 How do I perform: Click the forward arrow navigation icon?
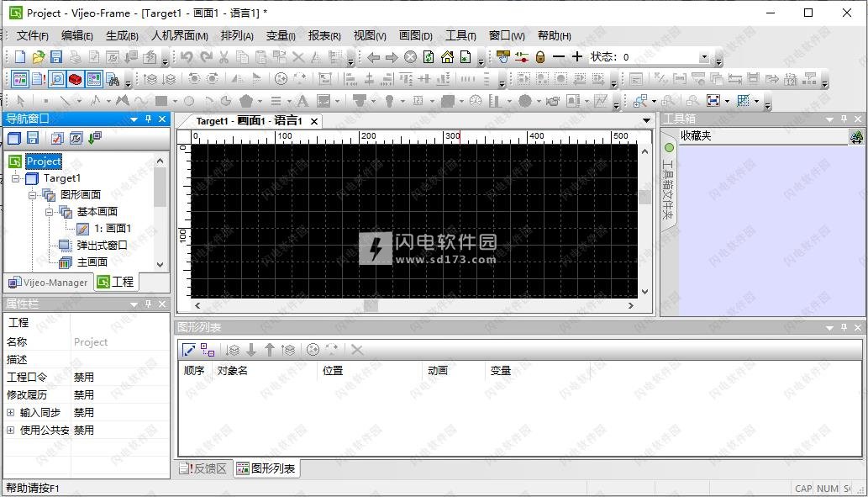point(392,56)
